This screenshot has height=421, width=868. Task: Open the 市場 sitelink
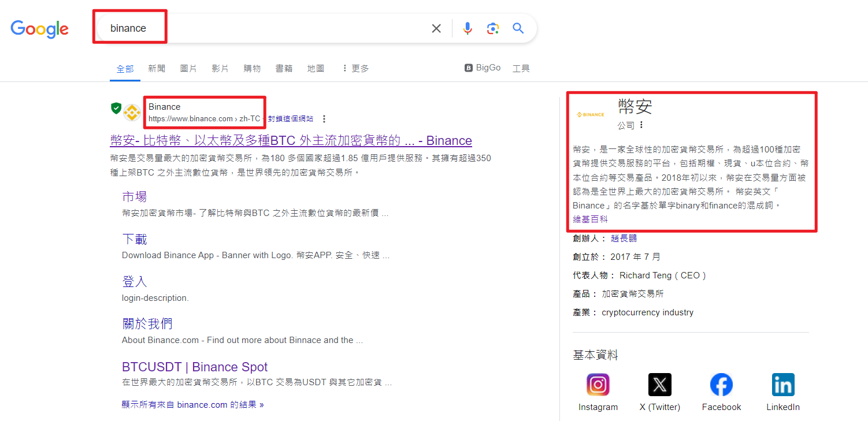pos(134,197)
